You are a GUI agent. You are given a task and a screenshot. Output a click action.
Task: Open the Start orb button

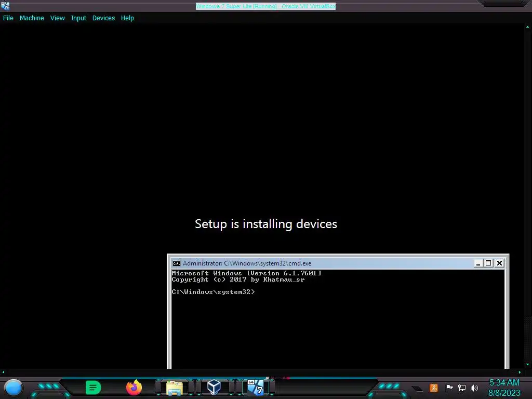pyautogui.click(x=14, y=388)
